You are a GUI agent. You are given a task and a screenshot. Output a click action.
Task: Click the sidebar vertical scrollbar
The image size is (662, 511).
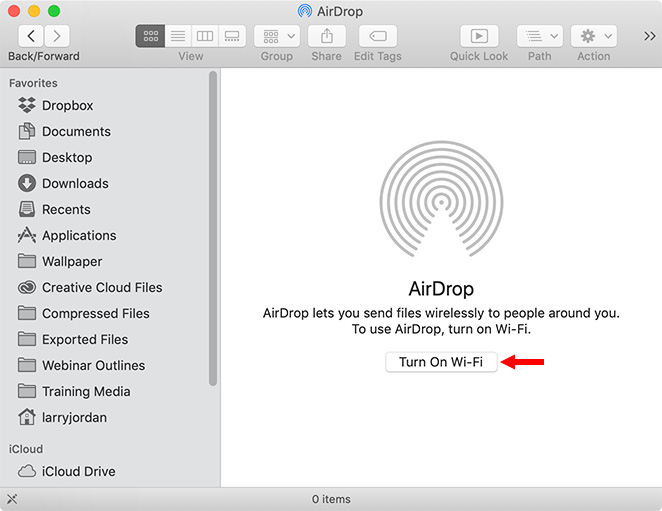click(213, 228)
